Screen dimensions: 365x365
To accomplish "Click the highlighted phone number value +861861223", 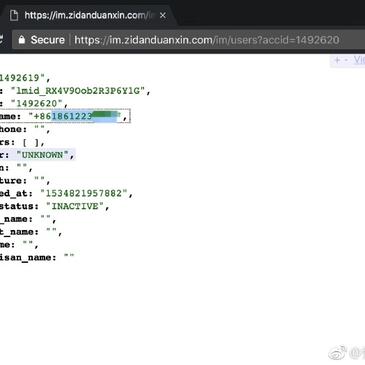I will (x=75, y=116).
